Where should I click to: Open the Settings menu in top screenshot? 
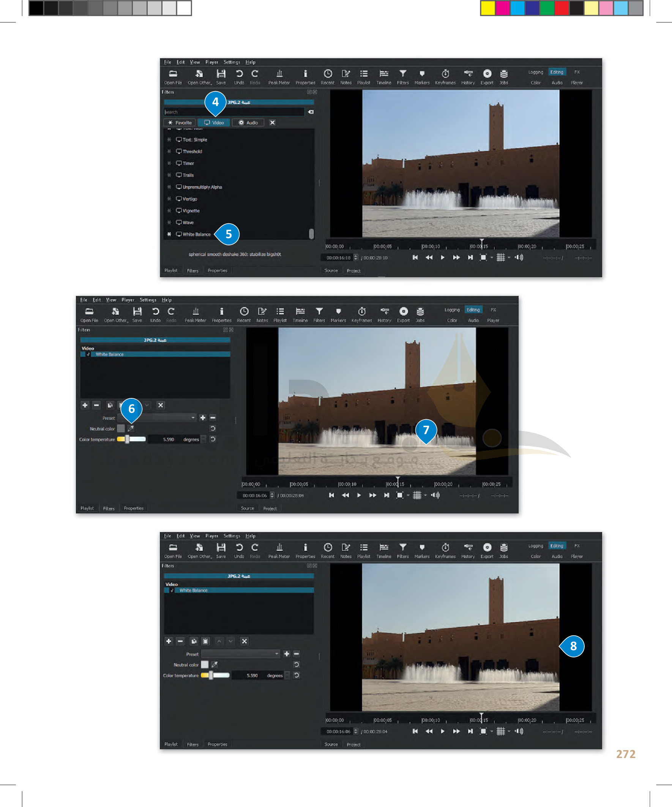[x=231, y=62]
